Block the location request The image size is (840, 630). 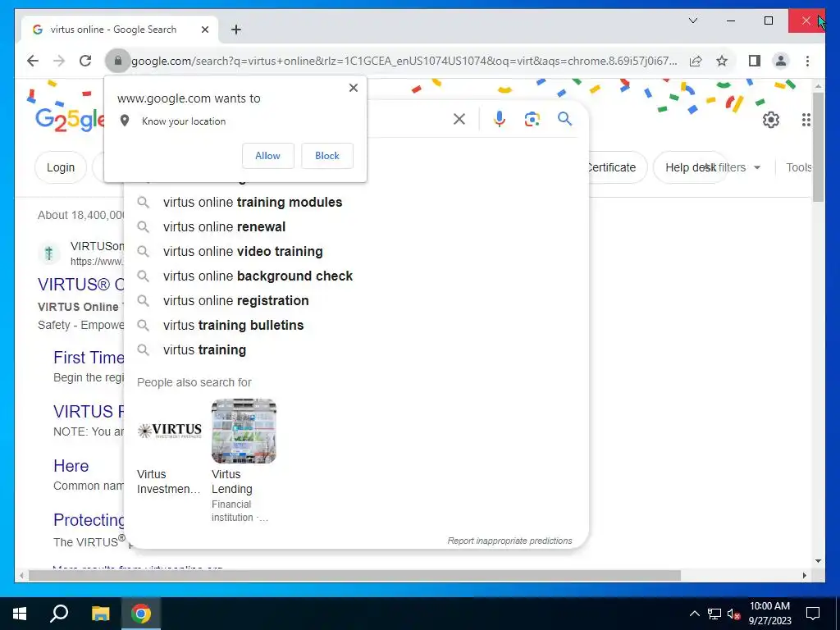pos(326,156)
